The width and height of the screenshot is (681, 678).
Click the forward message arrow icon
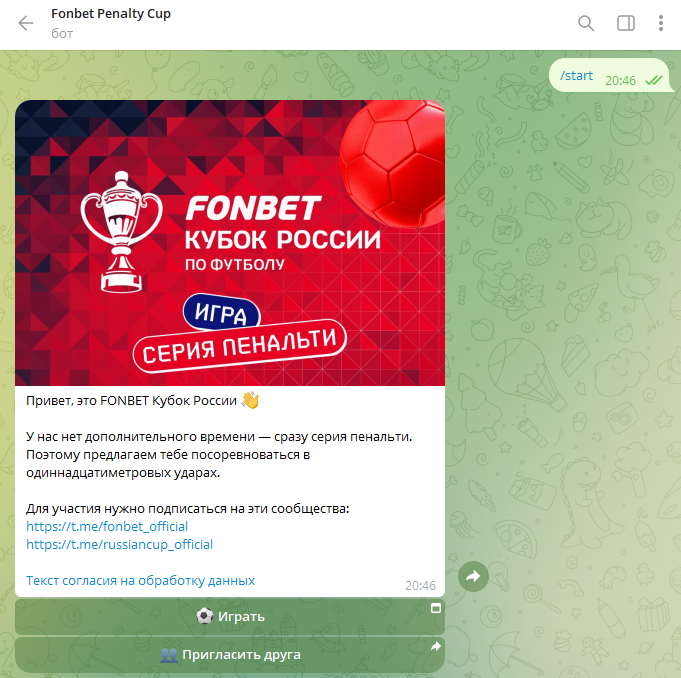click(x=473, y=576)
